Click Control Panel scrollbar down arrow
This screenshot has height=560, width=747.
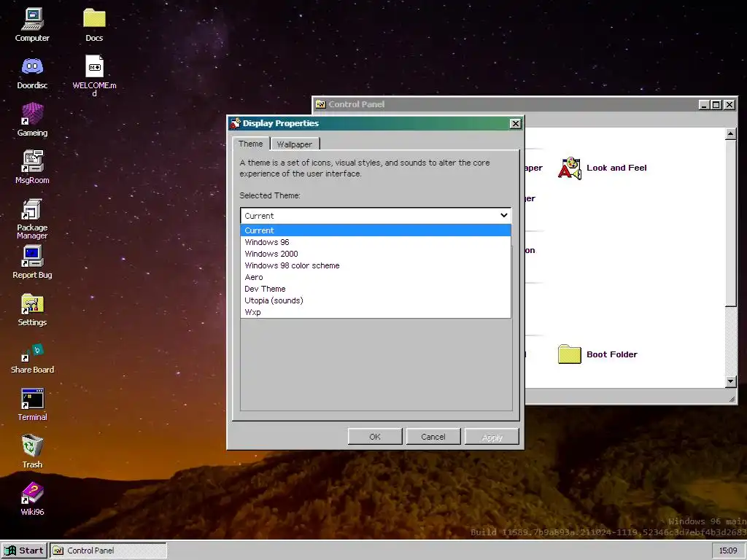click(731, 381)
